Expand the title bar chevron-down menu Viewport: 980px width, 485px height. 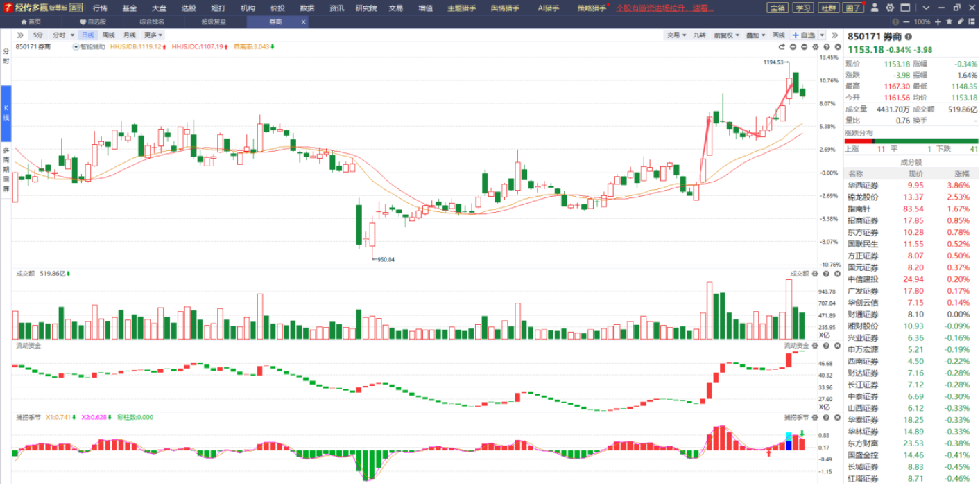(926, 8)
